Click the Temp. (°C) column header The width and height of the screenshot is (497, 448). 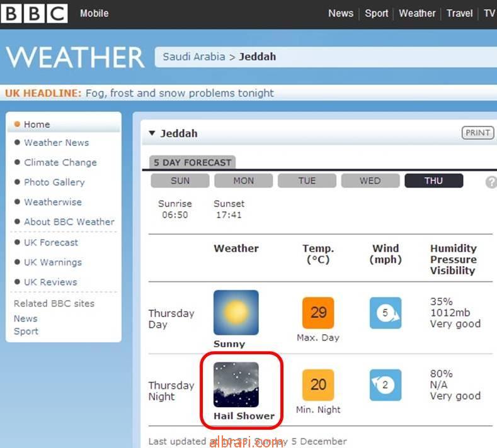pyautogui.click(x=318, y=254)
